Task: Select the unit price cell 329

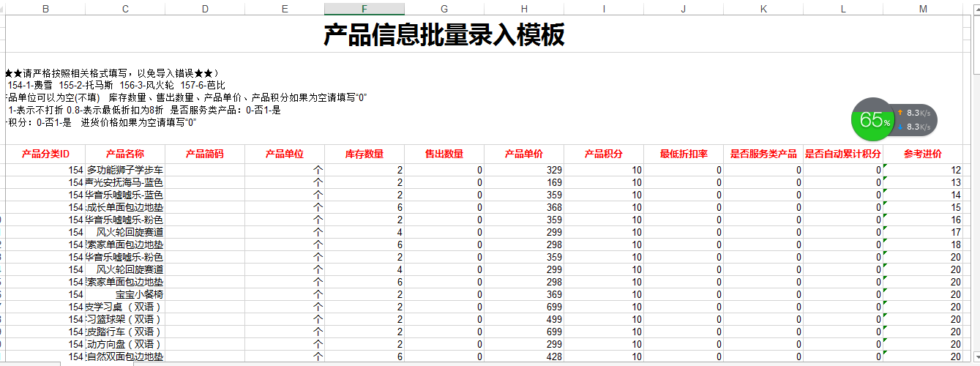Action: click(x=524, y=170)
